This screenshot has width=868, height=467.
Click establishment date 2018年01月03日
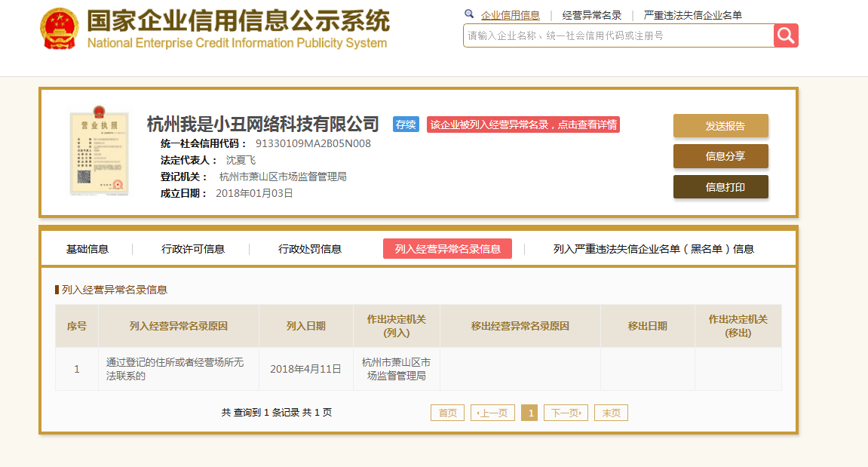click(254, 193)
